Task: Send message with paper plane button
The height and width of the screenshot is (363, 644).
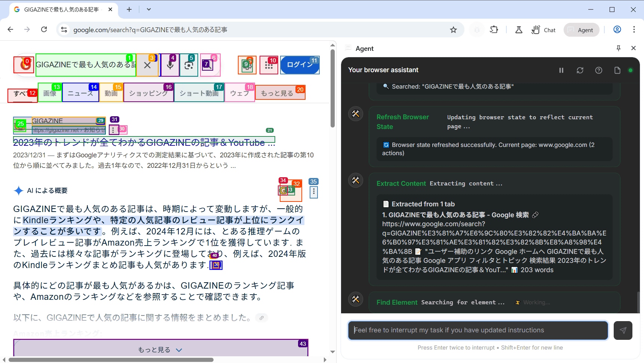Action: pyautogui.click(x=623, y=330)
